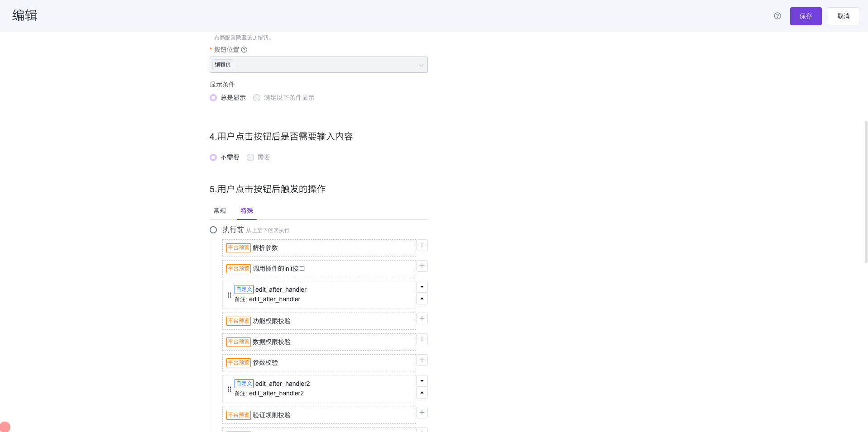Add a step after 参数校验

click(x=422, y=360)
